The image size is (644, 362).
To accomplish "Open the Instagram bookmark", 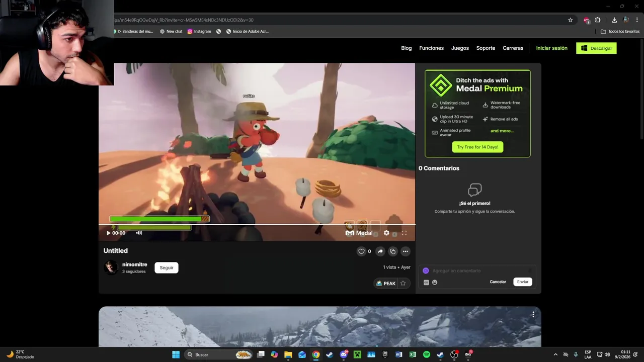I will 199,31.
